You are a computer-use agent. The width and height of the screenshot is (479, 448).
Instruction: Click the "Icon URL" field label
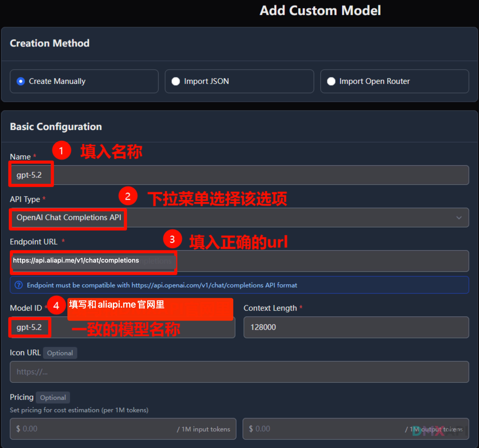point(25,353)
